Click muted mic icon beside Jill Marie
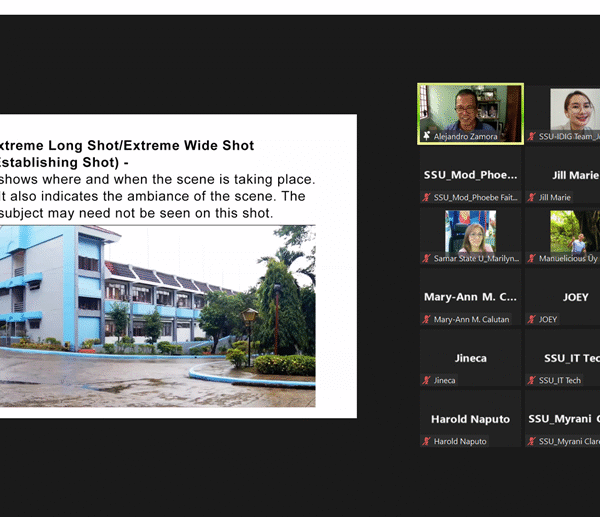Image resolution: width=600 pixels, height=517 pixels. pos(532,197)
